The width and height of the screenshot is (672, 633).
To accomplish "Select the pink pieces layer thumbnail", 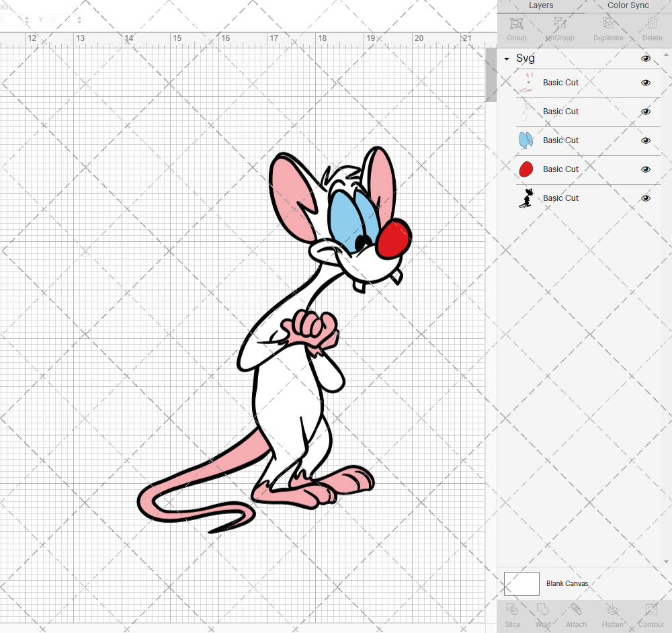I will tap(526, 83).
